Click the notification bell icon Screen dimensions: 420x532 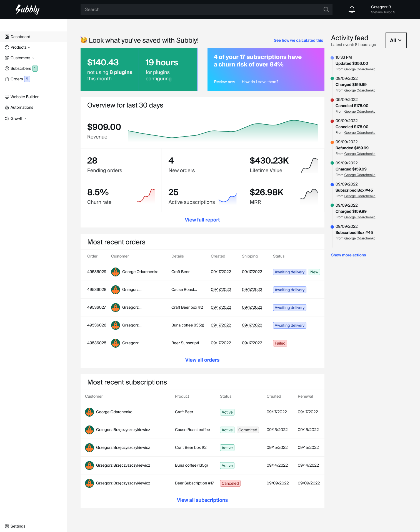pyautogui.click(x=352, y=10)
